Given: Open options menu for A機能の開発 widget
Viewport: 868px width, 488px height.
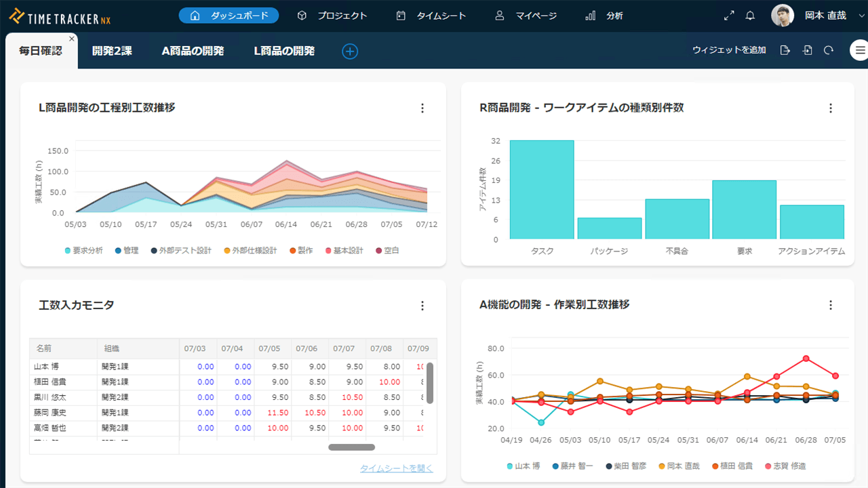Looking at the screenshot, I should [x=831, y=305].
